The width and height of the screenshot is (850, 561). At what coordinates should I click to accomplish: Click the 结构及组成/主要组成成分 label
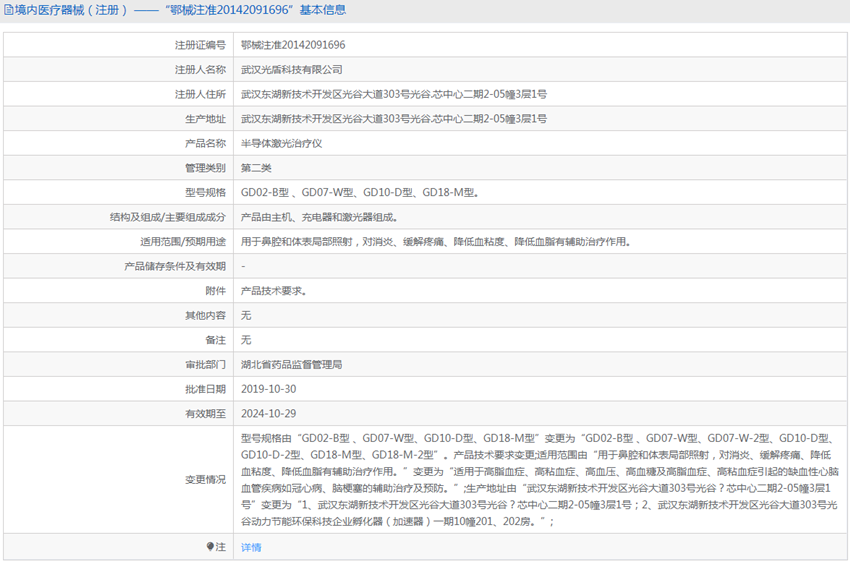[168, 217]
